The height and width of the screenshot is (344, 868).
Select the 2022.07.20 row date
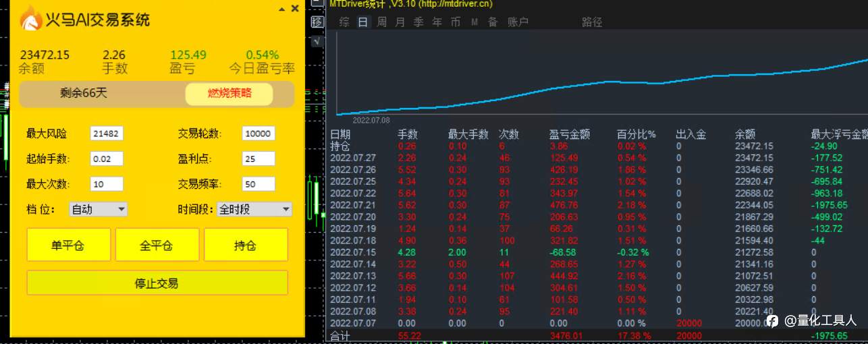pyautogui.click(x=352, y=217)
